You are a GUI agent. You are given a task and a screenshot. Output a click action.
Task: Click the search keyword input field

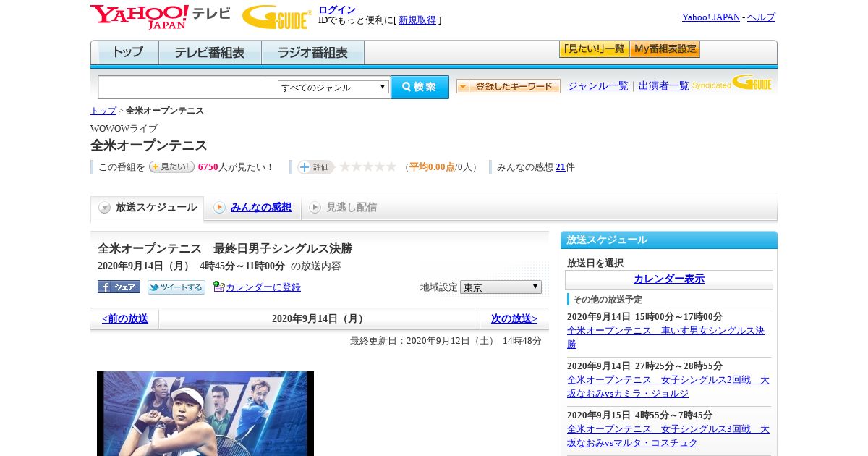(x=188, y=87)
